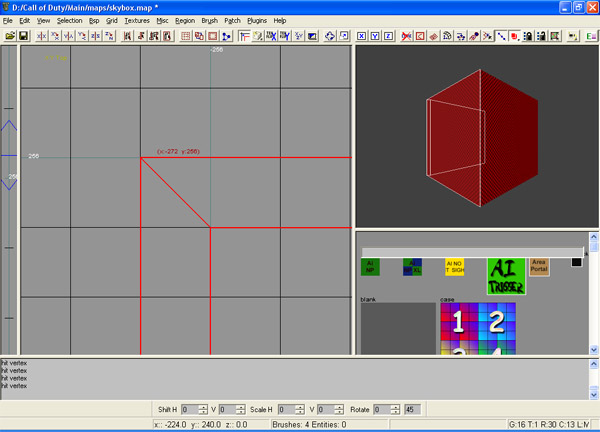Open the Brush menu
The width and height of the screenshot is (600, 432).
209,21
